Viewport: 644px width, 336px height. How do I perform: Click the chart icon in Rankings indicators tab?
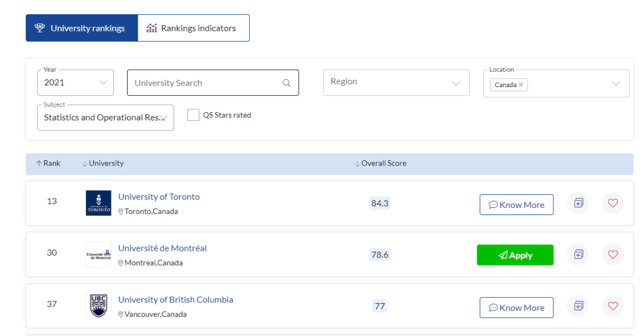pos(152,28)
